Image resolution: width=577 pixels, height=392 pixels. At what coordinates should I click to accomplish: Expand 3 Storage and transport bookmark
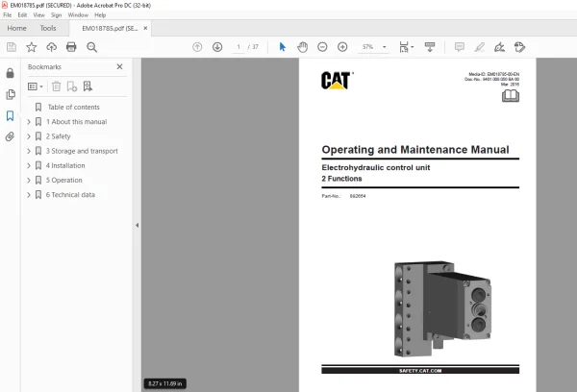pyautogui.click(x=29, y=151)
